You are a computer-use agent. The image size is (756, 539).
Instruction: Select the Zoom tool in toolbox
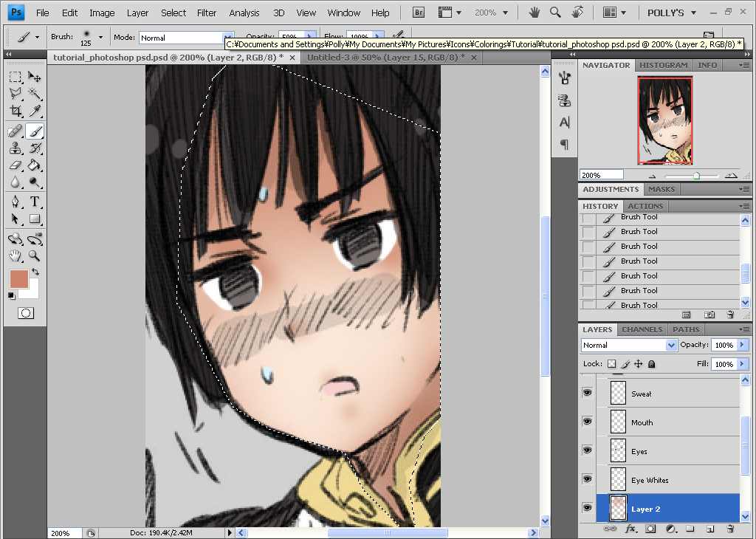click(x=34, y=255)
